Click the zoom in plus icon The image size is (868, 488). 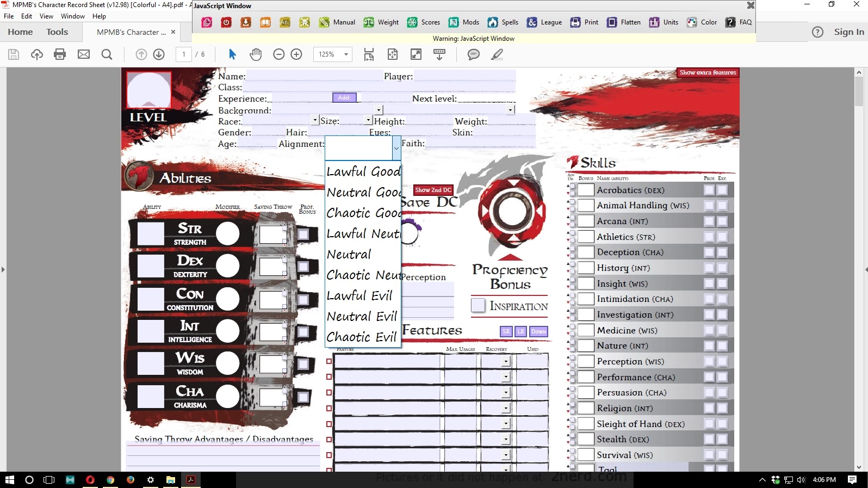point(296,54)
